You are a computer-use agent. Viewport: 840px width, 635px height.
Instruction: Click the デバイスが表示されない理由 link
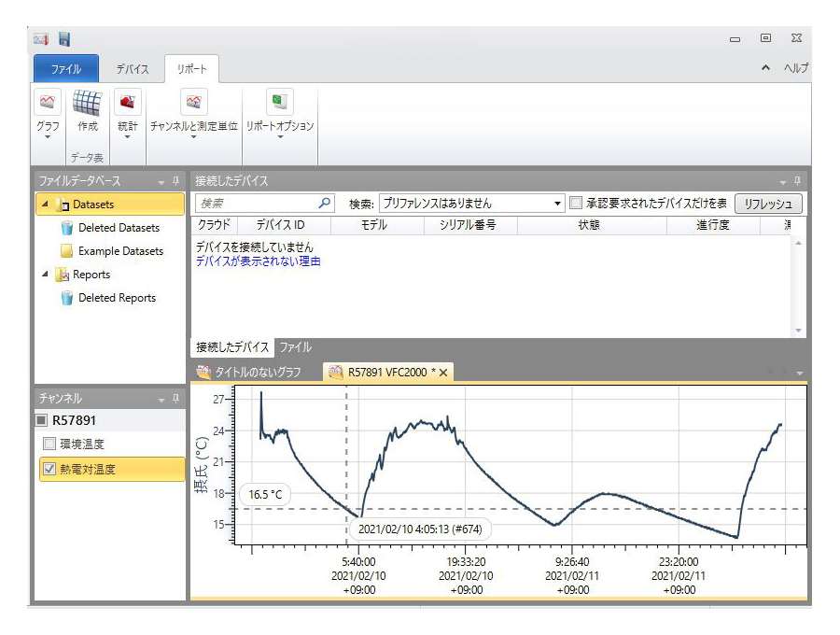258,261
